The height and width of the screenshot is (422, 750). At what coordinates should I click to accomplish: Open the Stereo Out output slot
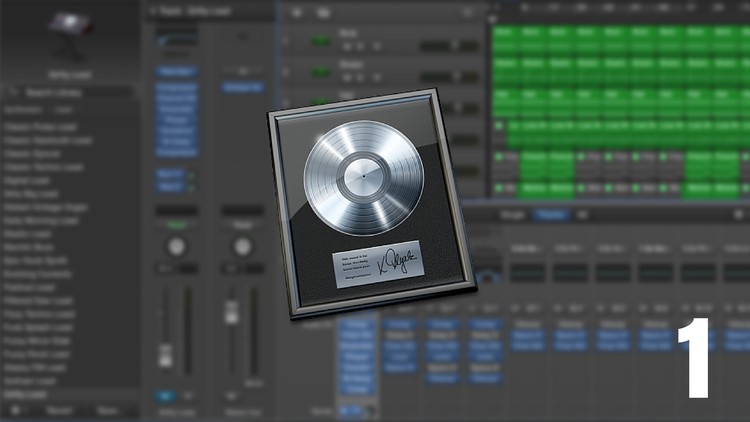(243, 87)
